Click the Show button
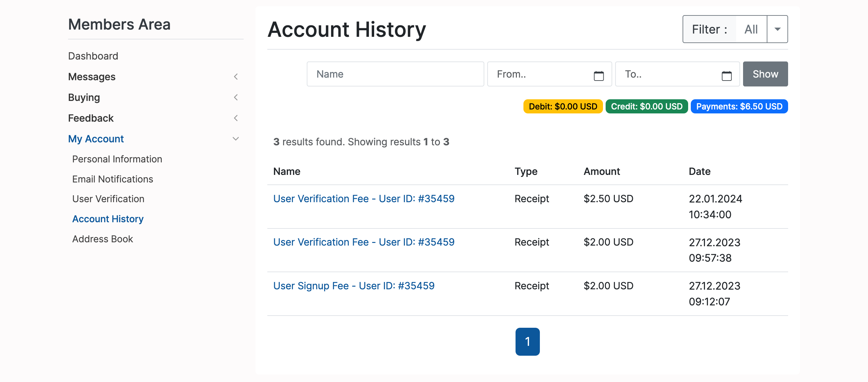This screenshot has width=868, height=382. [x=765, y=74]
